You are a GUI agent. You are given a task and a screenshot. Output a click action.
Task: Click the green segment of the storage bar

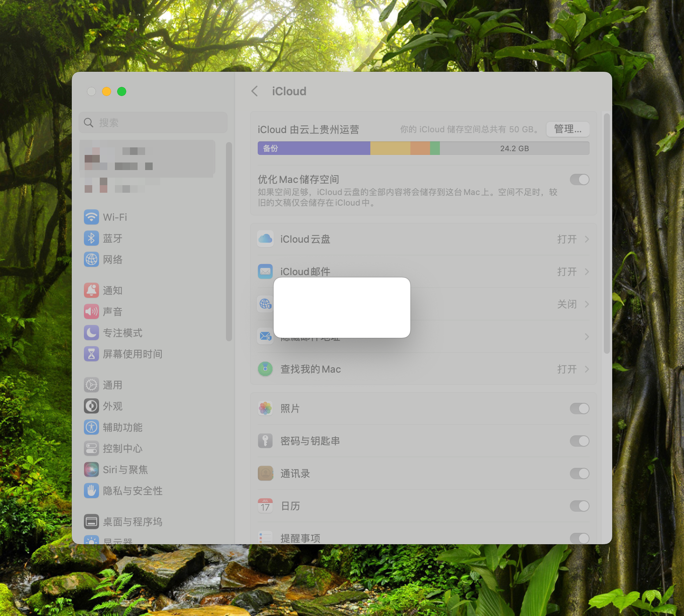coord(435,148)
